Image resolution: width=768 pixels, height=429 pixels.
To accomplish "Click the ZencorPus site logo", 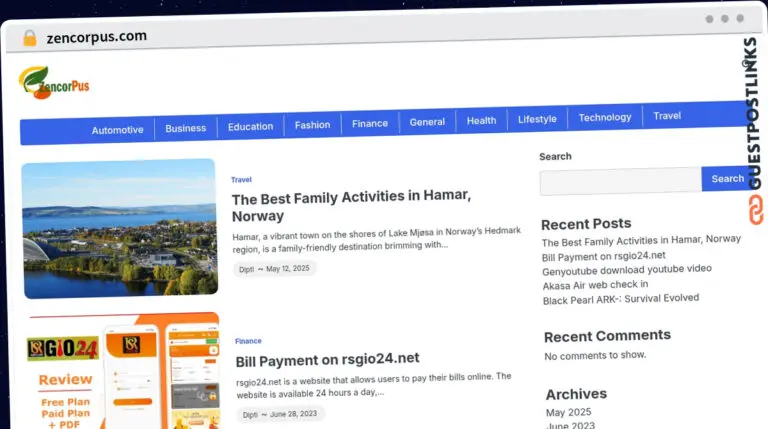I will [55, 82].
